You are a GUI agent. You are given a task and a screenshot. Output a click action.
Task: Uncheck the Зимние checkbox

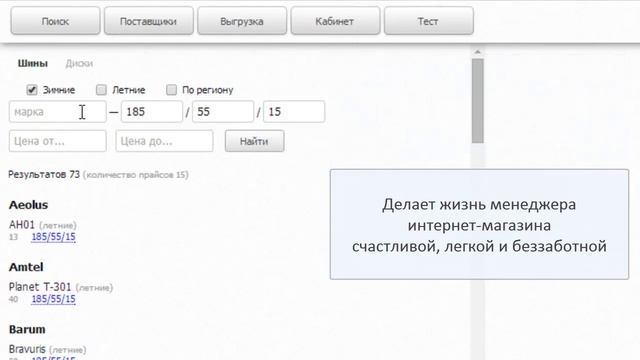31,90
